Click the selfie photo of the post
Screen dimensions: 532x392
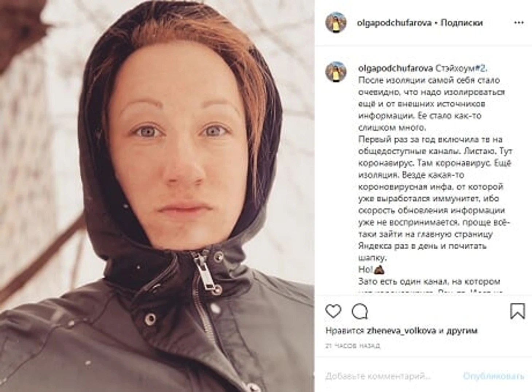pos(157,196)
